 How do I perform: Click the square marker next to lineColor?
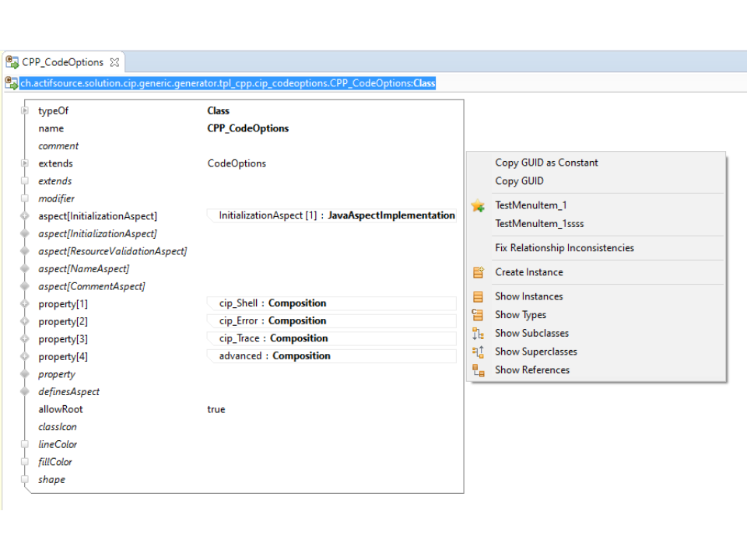[x=25, y=444]
